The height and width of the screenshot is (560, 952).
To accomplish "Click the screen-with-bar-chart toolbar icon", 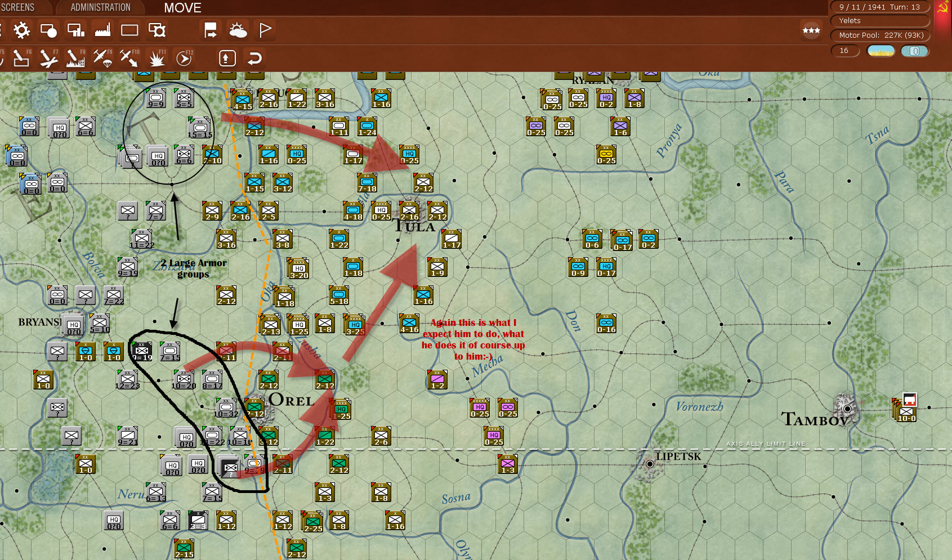I will [x=75, y=30].
